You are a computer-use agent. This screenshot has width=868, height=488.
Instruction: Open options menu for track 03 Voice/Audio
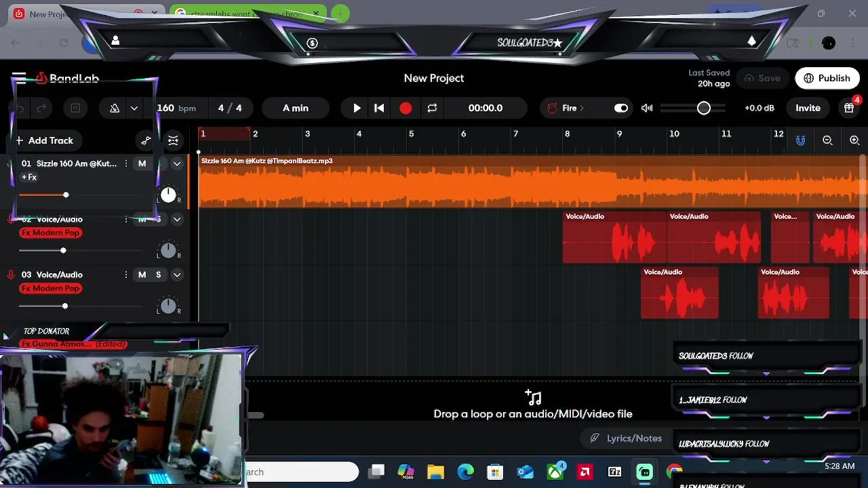pos(125,274)
